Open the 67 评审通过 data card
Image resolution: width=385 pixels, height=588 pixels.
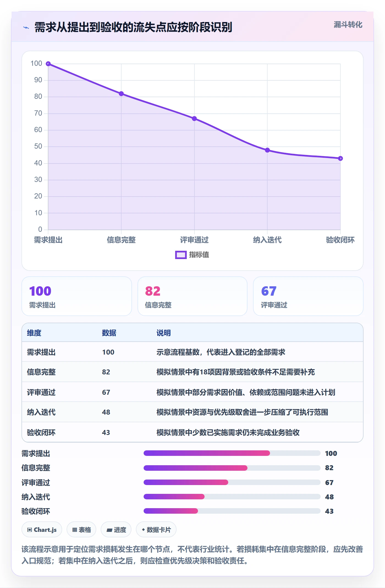click(308, 296)
